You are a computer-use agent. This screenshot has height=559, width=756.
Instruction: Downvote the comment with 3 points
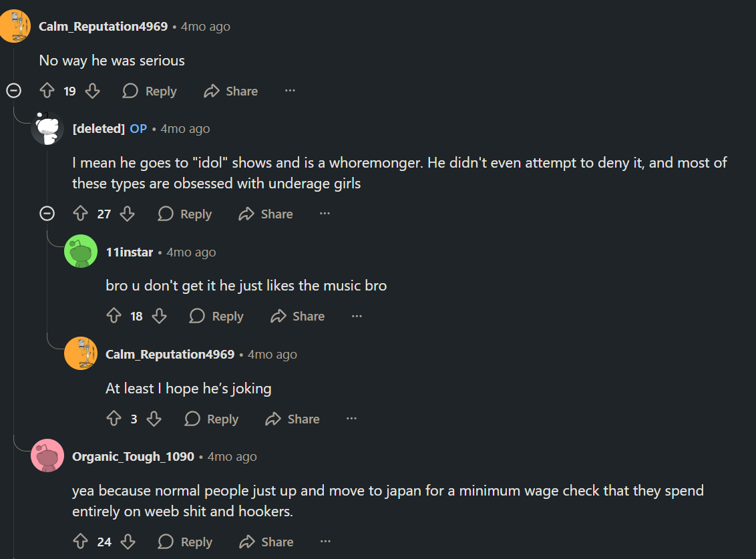pos(154,419)
